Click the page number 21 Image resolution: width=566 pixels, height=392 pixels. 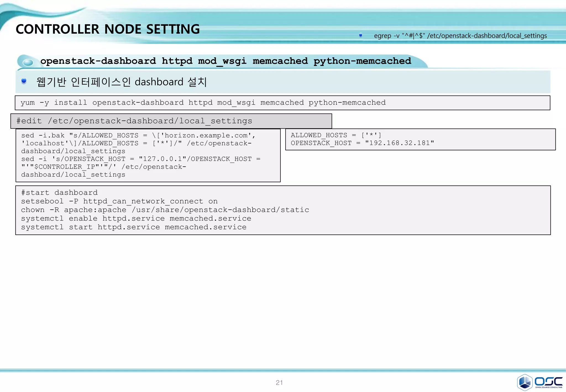[x=279, y=383]
